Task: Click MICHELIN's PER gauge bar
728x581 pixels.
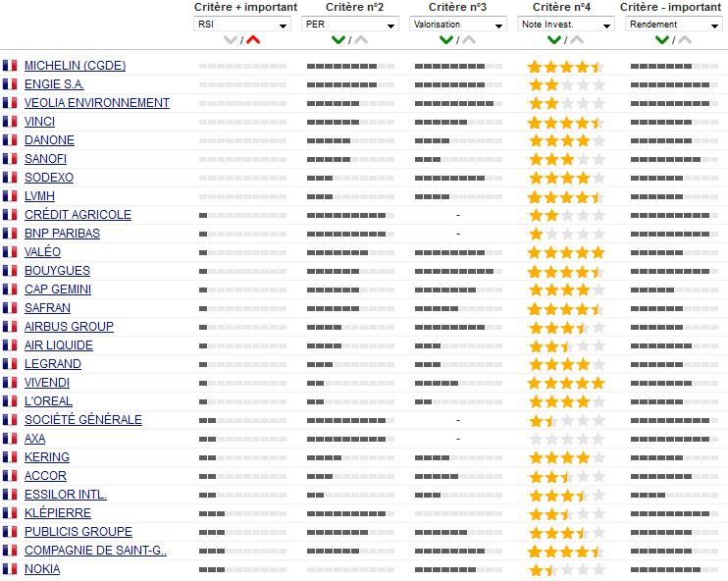Action: pos(350,67)
